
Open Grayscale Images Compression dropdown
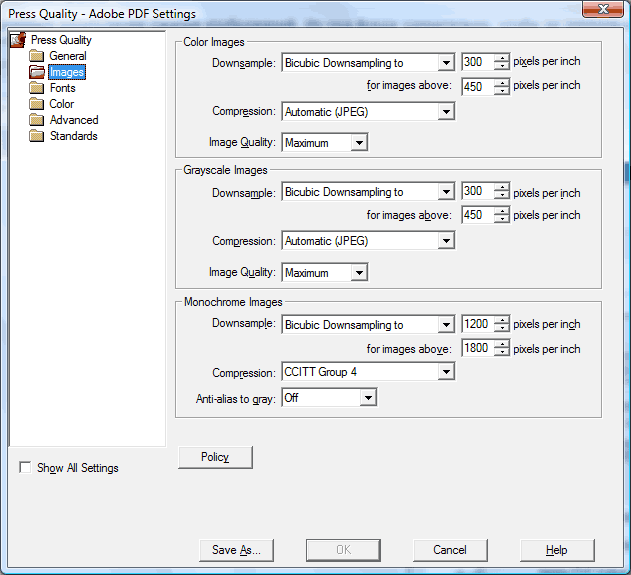click(368, 241)
